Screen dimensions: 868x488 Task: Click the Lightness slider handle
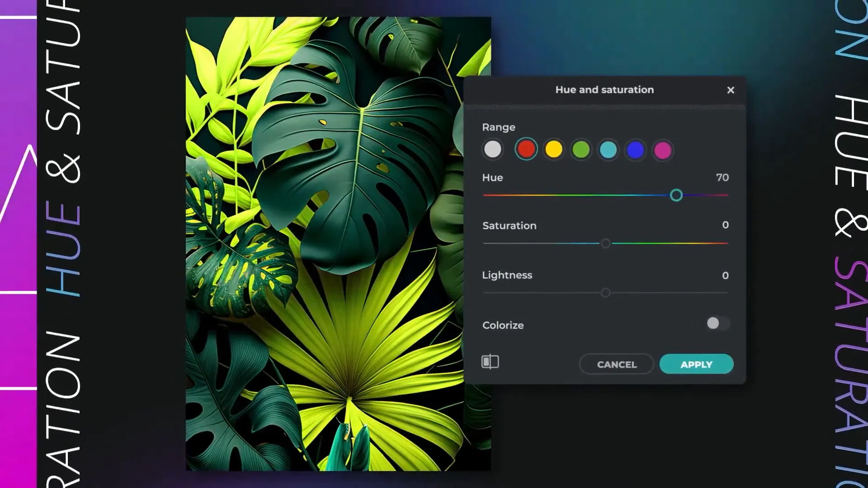coord(605,293)
